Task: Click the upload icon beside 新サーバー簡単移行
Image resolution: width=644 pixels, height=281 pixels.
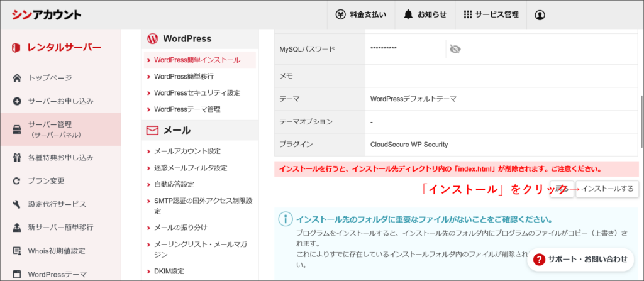Action: [17, 227]
